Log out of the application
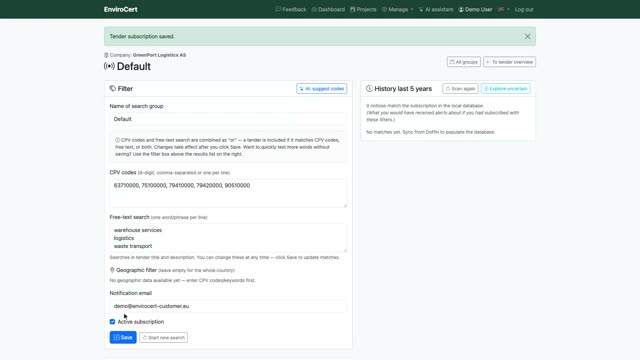This screenshot has width=640, height=360. point(524,9)
